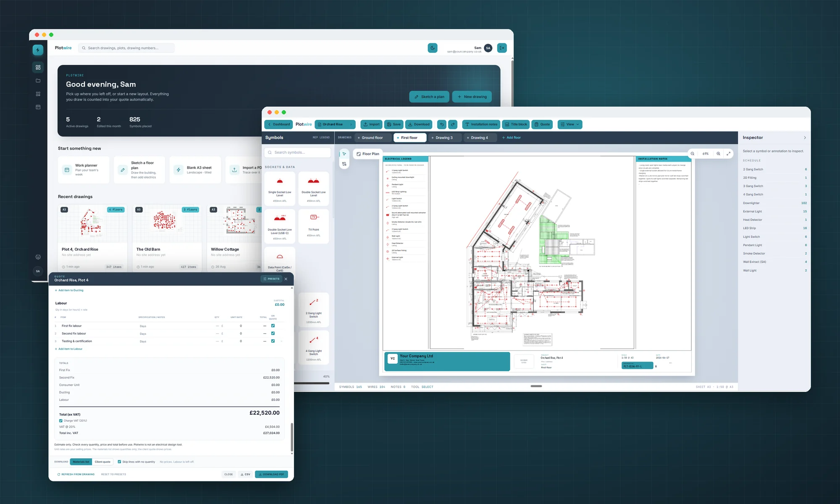The width and height of the screenshot is (840, 504).
Task: Pick the 4 Gang Light Switch symbol
Action: coord(314,347)
